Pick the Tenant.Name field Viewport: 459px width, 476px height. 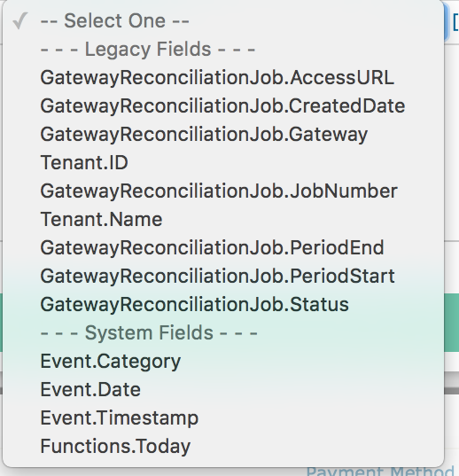[x=223, y=219]
